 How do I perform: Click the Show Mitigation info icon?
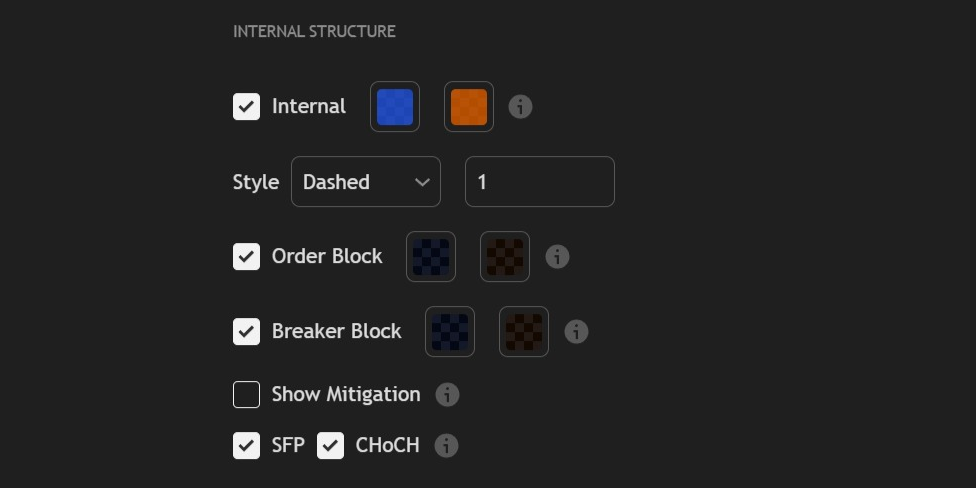click(447, 395)
